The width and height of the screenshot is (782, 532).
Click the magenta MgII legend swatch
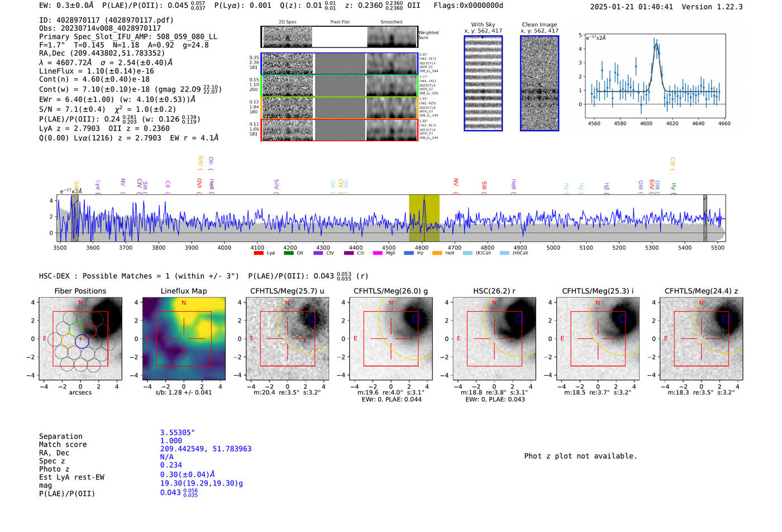(378, 253)
